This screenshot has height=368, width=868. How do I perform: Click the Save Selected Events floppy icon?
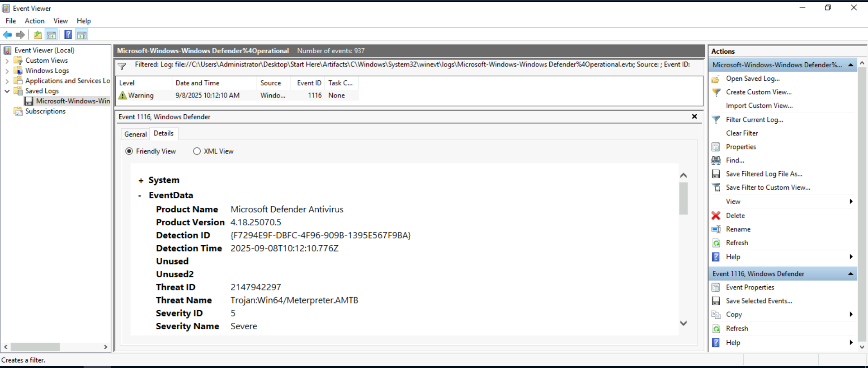716,301
